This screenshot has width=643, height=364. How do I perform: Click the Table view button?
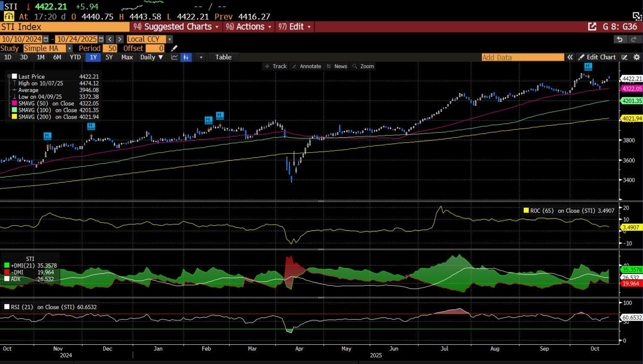pyautogui.click(x=223, y=57)
